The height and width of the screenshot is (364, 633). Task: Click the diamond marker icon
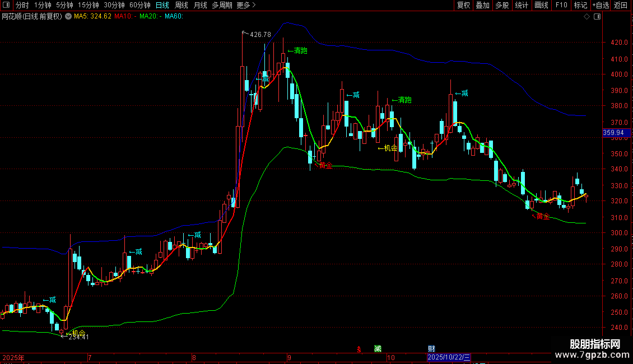[587, 17]
